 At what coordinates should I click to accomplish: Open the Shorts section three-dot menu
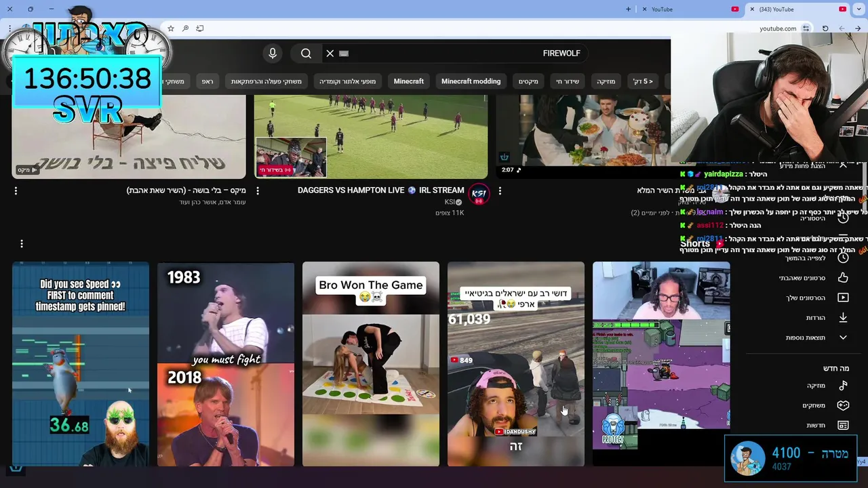22,243
